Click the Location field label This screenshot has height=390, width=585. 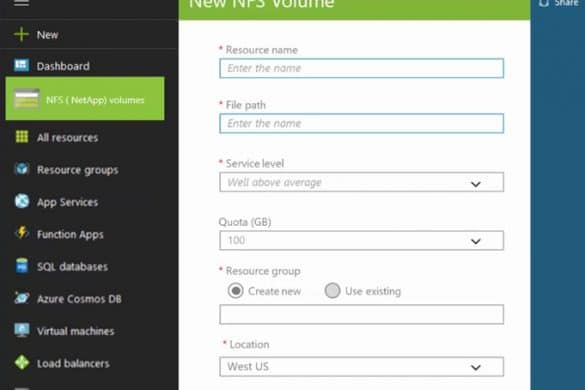(x=249, y=344)
